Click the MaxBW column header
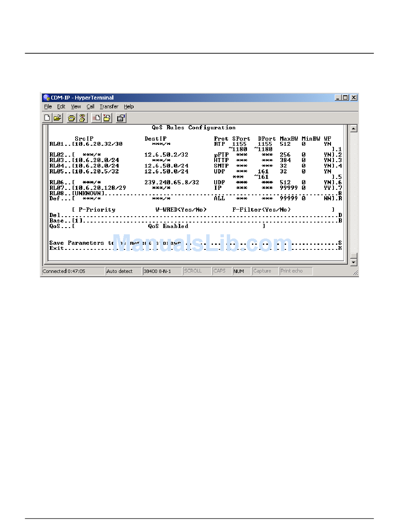The image size is (399, 532). (x=289, y=139)
